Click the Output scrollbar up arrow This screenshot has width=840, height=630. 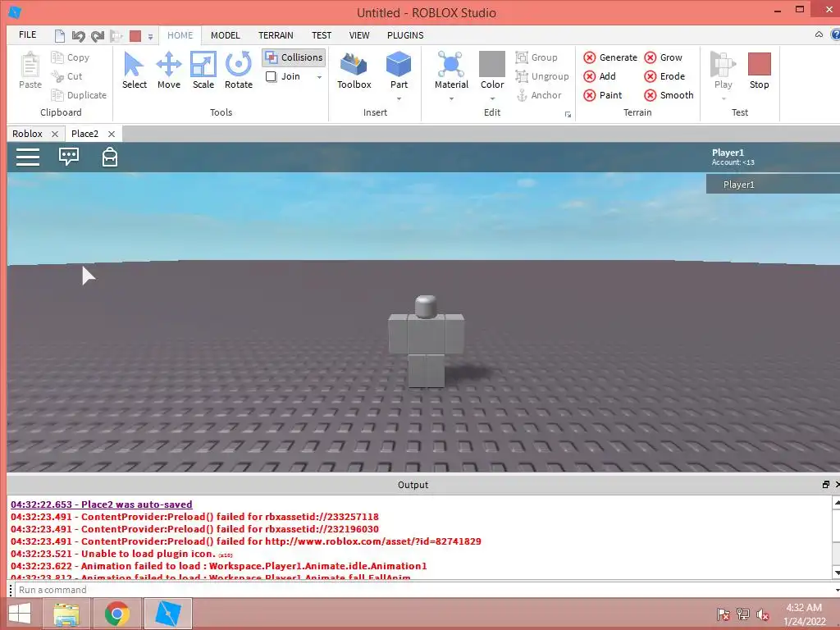(x=836, y=503)
